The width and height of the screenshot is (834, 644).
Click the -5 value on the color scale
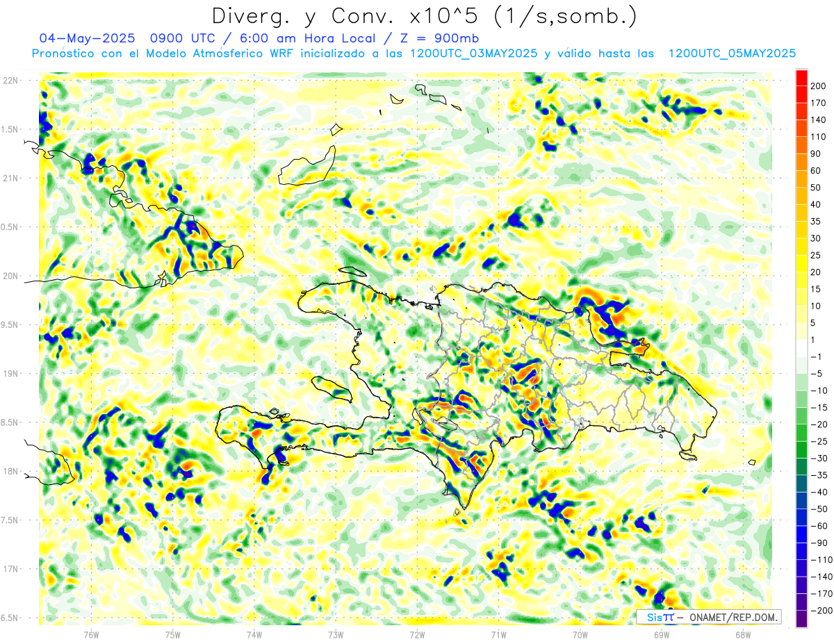pos(817,374)
